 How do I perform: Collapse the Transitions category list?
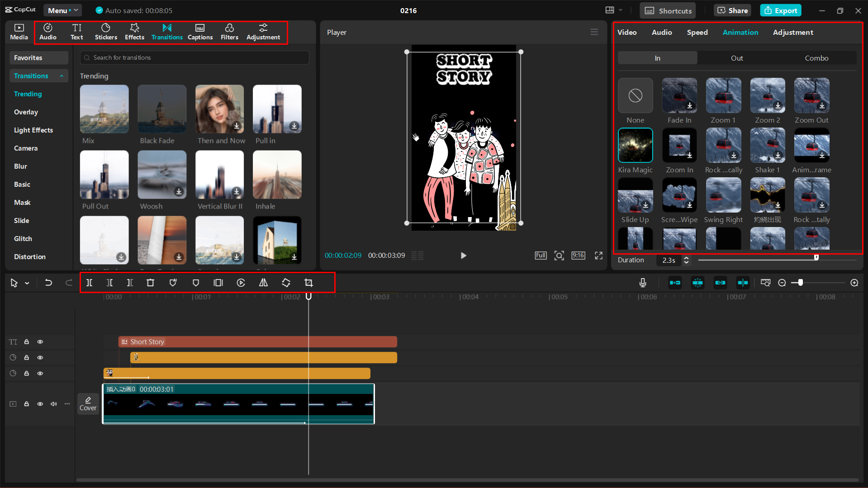pos(62,76)
